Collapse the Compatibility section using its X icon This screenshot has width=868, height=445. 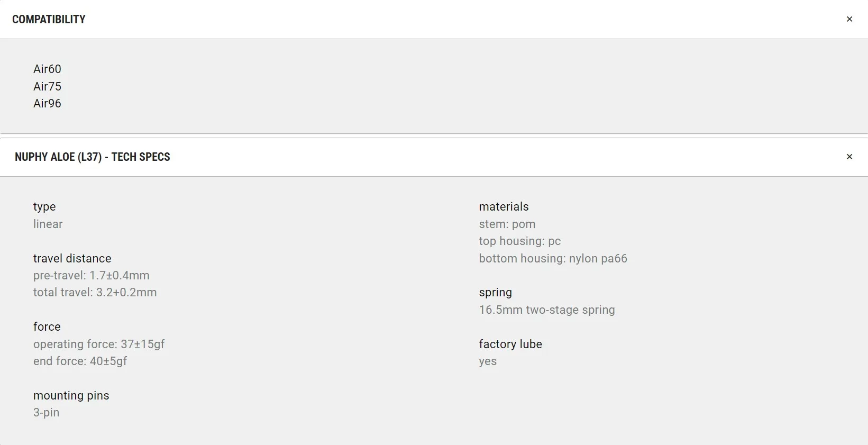pos(849,20)
